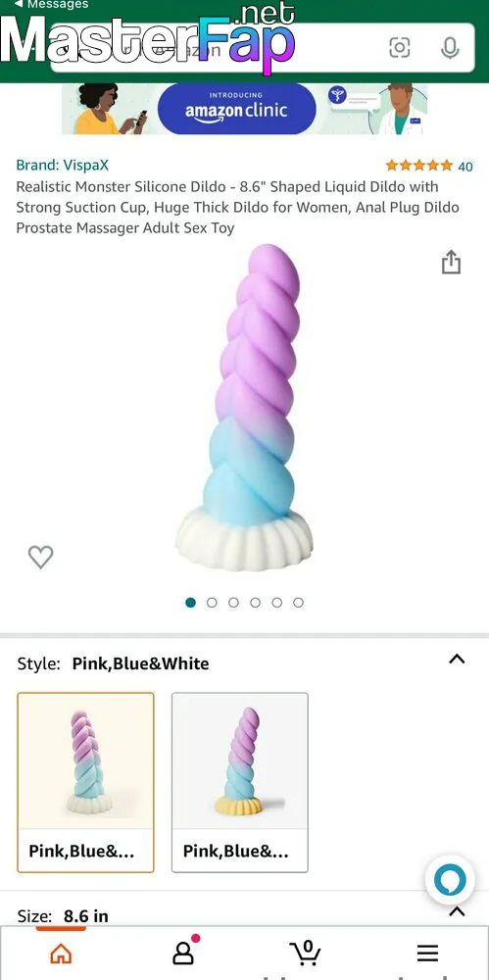Image resolution: width=489 pixels, height=980 pixels.
Task: Collapse the Size section chevron
Action: (457, 911)
